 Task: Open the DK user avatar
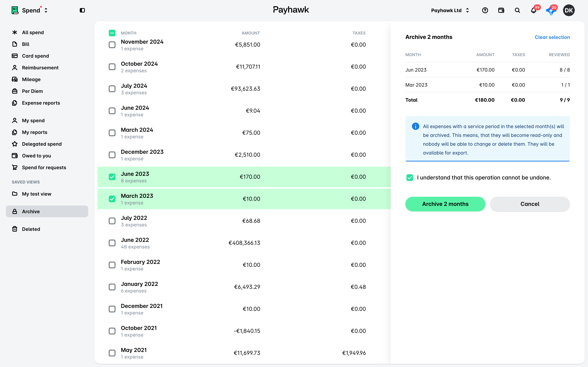pyautogui.click(x=569, y=10)
